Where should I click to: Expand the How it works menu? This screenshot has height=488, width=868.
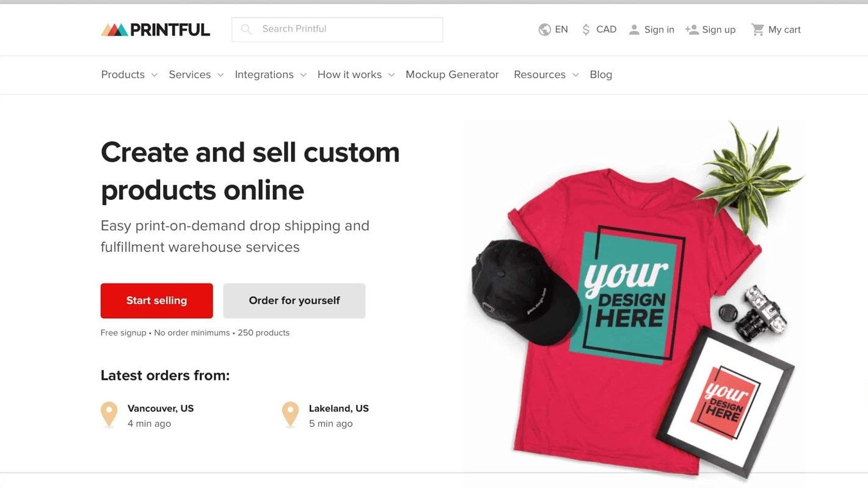[356, 75]
